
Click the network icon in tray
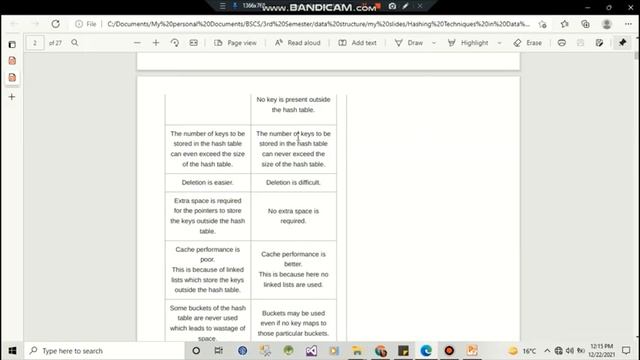[558, 351]
